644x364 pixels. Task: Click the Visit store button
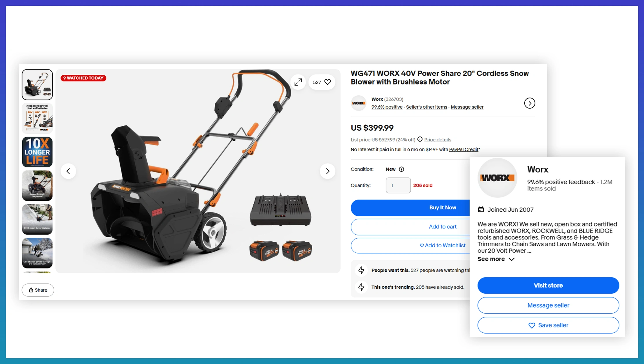pyautogui.click(x=548, y=286)
